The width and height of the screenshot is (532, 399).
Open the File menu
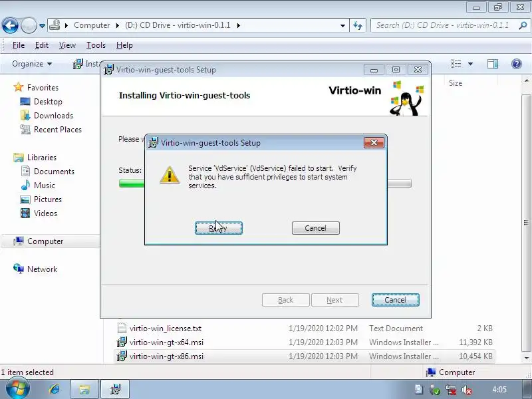click(x=19, y=45)
